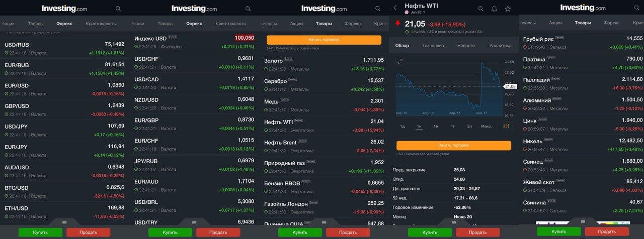Viewport: 644px width, 239px height.
Task: Expand the bottom drawer handle on Золото screen
Action: tap(324, 222)
